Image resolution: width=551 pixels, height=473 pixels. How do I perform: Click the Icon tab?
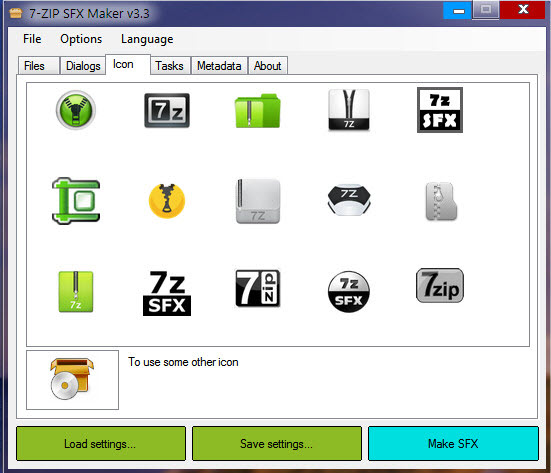point(128,64)
